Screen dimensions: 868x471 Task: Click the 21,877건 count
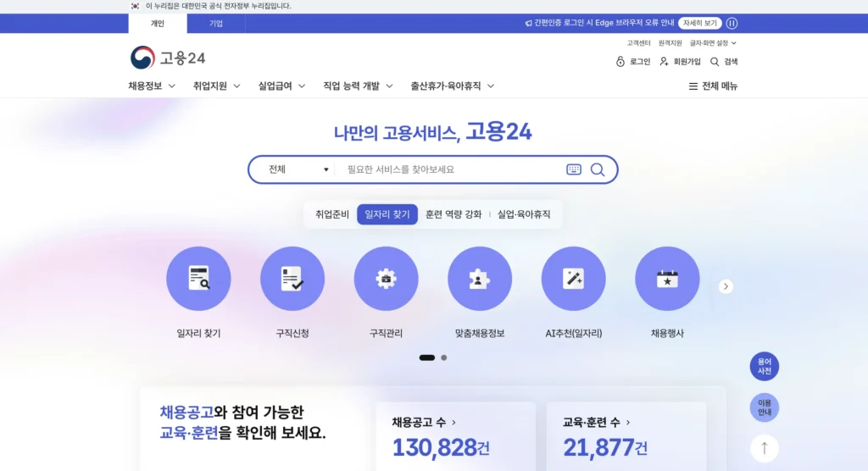click(605, 447)
